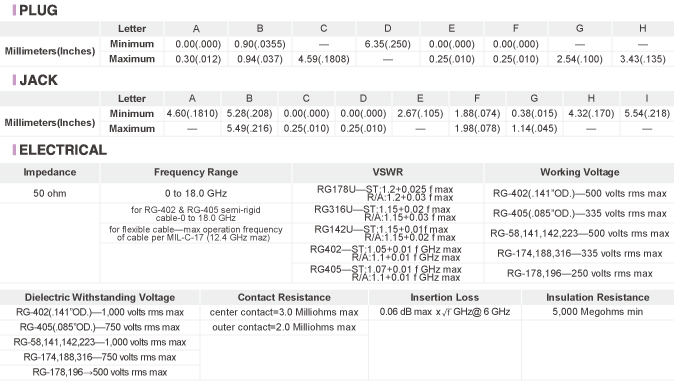Click the Contact Resistance header
The width and height of the screenshot is (674, 385).
(284, 297)
